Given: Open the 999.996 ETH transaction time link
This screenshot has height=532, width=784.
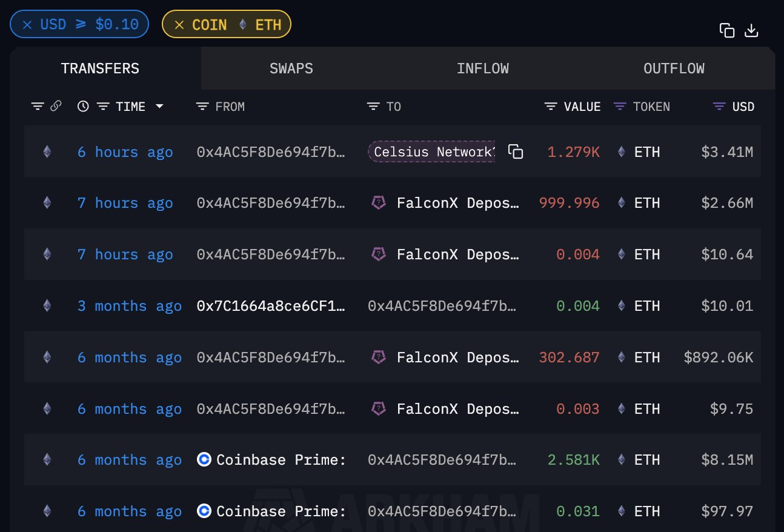Looking at the screenshot, I should point(125,203).
